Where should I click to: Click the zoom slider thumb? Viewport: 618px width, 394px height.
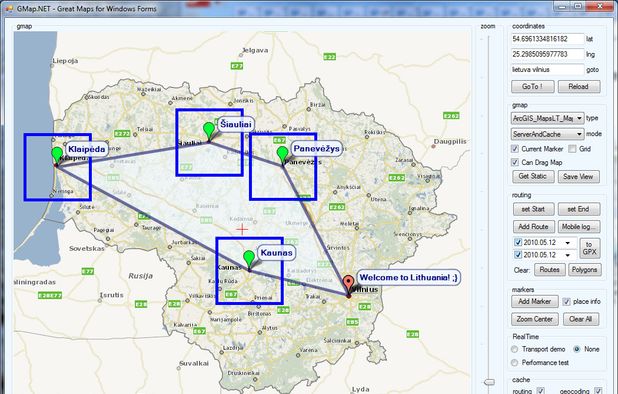coord(489,382)
